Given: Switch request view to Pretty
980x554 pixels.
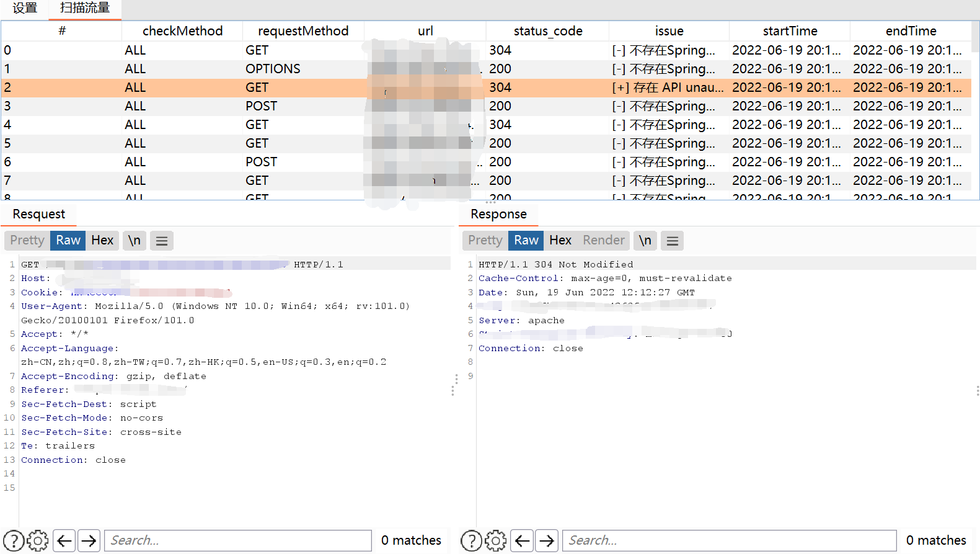Looking at the screenshot, I should (27, 241).
